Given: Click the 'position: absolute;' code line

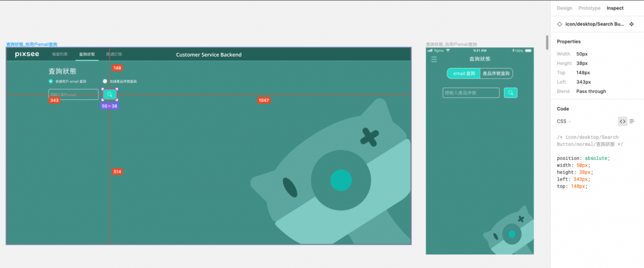Looking at the screenshot, I should [584, 159].
